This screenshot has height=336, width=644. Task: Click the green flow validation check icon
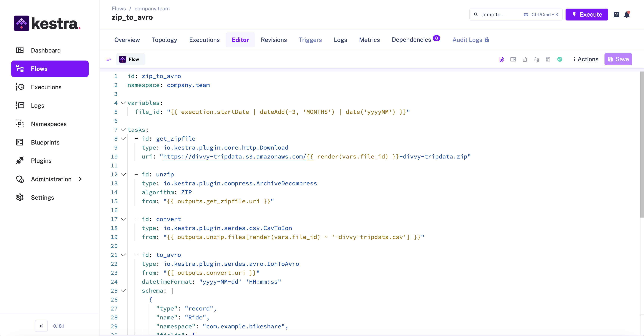tap(560, 59)
